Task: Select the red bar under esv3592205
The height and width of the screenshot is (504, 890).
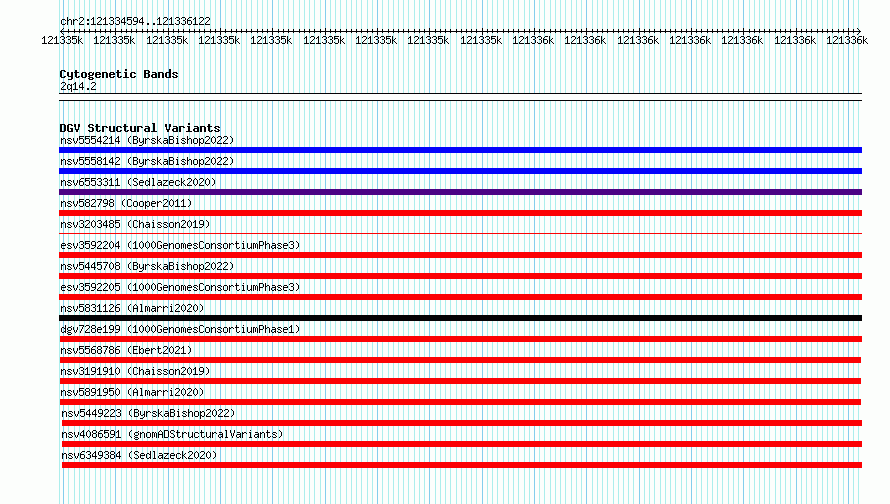Action: pyautogui.click(x=460, y=297)
